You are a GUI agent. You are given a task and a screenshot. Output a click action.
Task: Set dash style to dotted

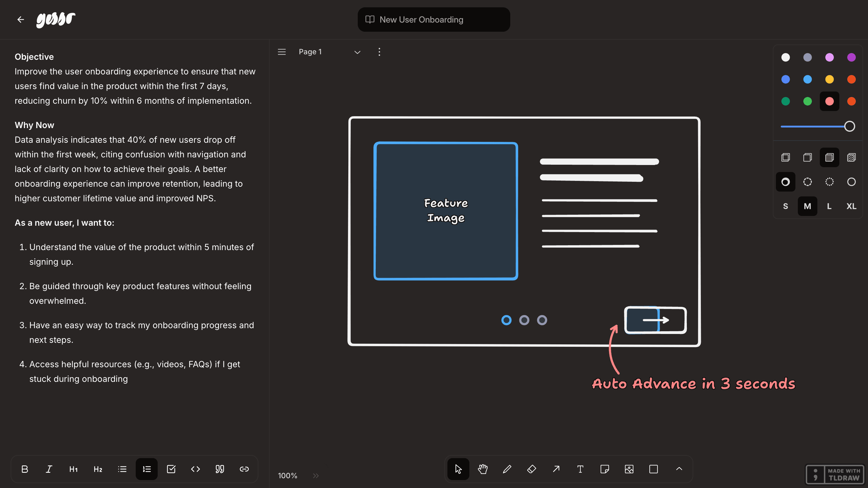coord(829,182)
